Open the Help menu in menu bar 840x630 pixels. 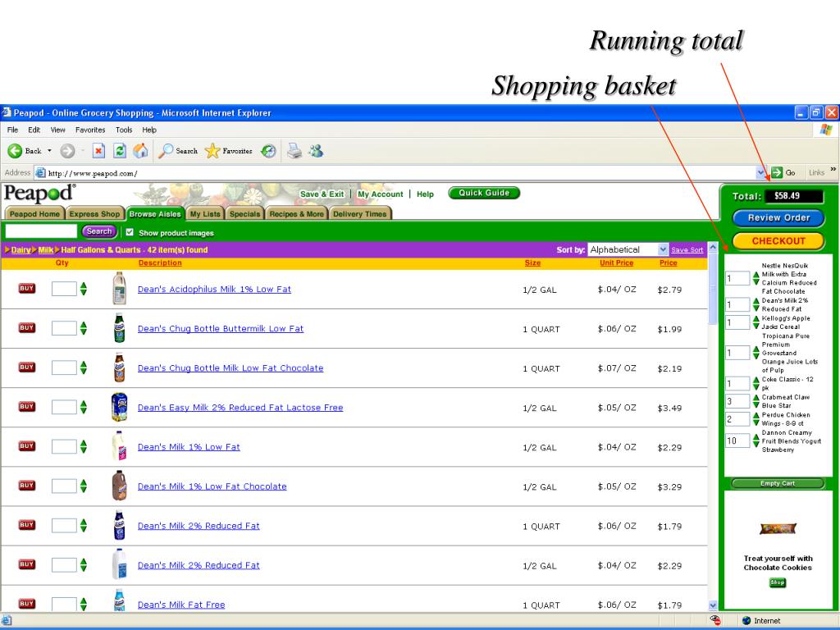coord(149,130)
